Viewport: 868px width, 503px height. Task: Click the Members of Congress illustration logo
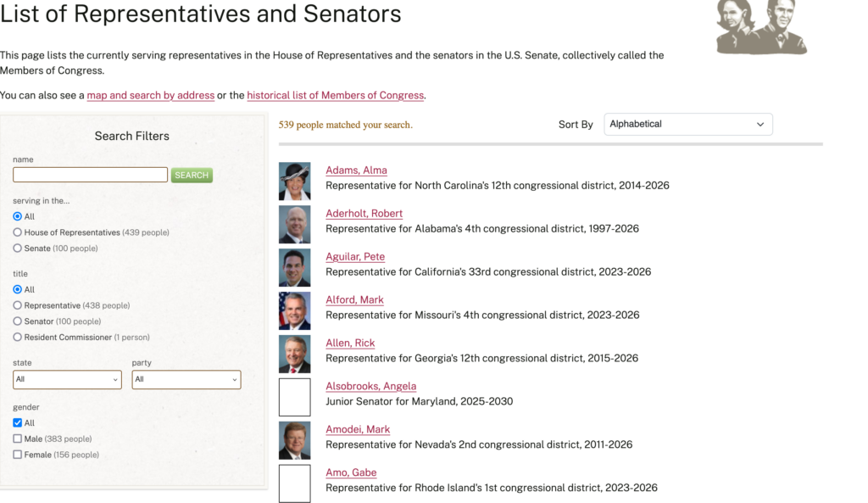click(761, 26)
